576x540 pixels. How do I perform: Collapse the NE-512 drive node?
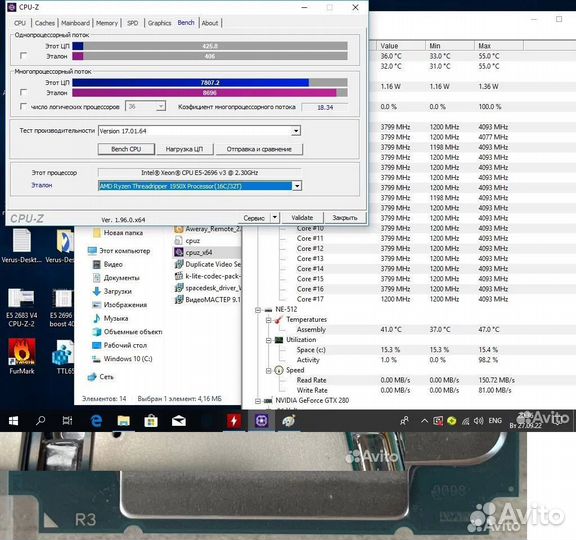click(258, 310)
